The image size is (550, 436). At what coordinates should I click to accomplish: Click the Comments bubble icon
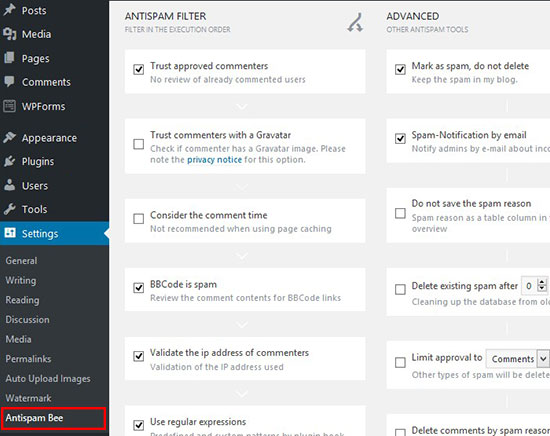point(9,82)
